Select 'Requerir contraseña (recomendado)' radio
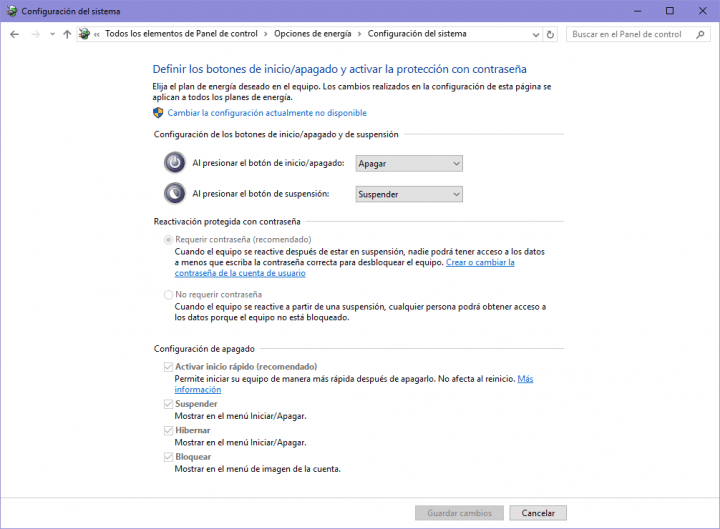720x529 pixels. pos(169,240)
